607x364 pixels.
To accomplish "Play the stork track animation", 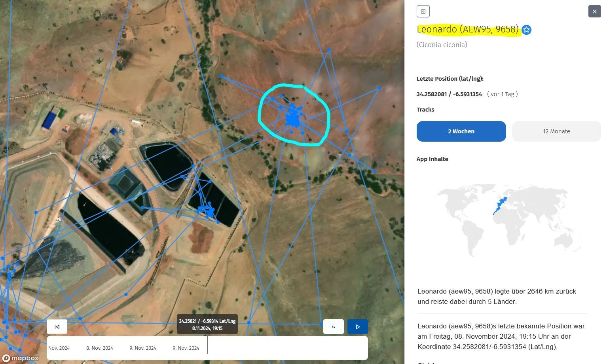I will (358, 327).
